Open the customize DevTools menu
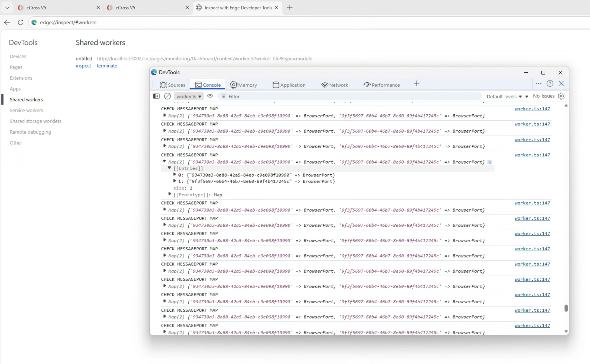Image resolution: width=590 pixels, height=364 pixels. tap(539, 83)
